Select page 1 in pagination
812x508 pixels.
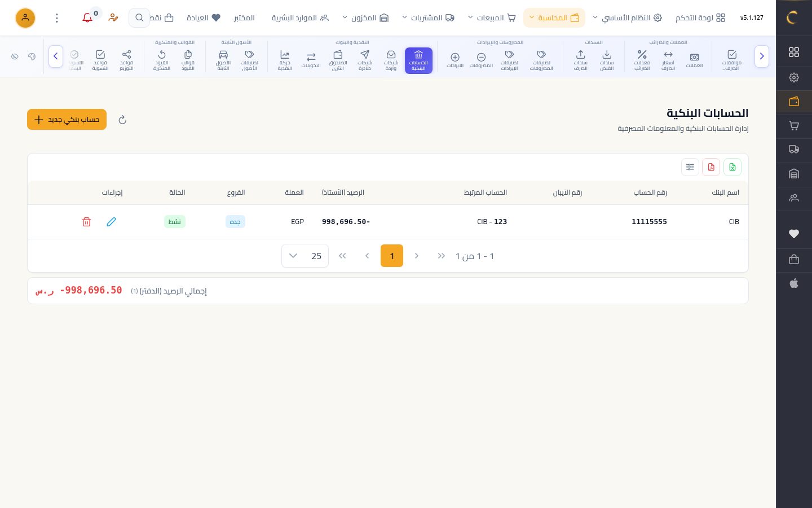(x=392, y=256)
